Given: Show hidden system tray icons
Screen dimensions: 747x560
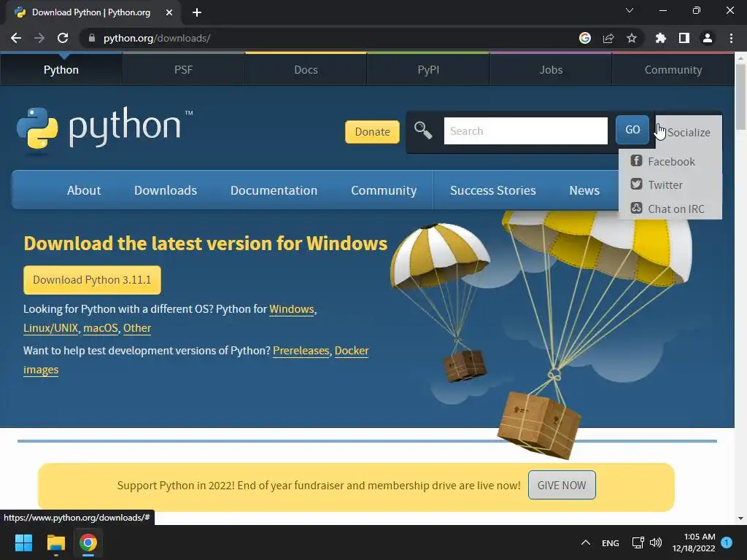Looking at the screenshot, I should pyautogui.click(x=586, y=542).
